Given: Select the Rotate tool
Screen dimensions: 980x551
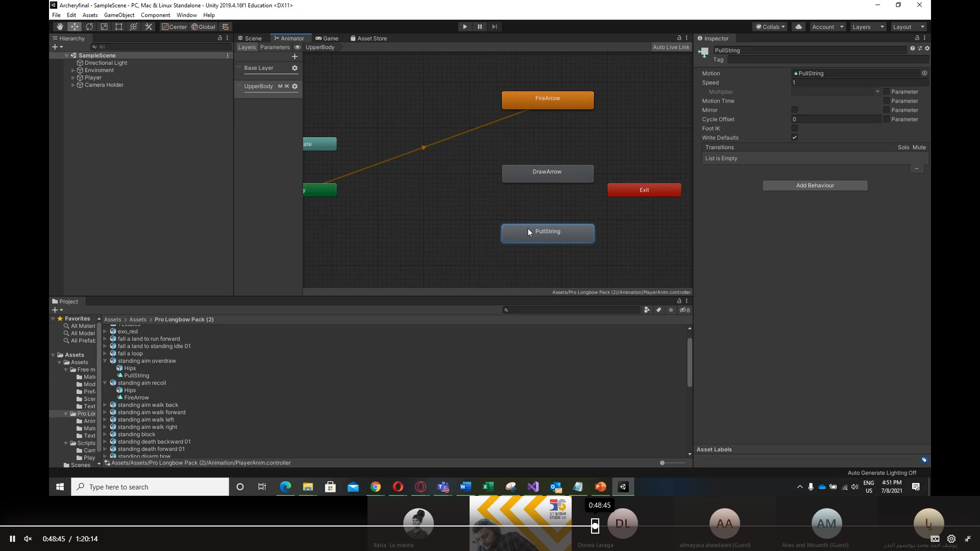Looking at the screenshot, I should (x=89, y=27).
